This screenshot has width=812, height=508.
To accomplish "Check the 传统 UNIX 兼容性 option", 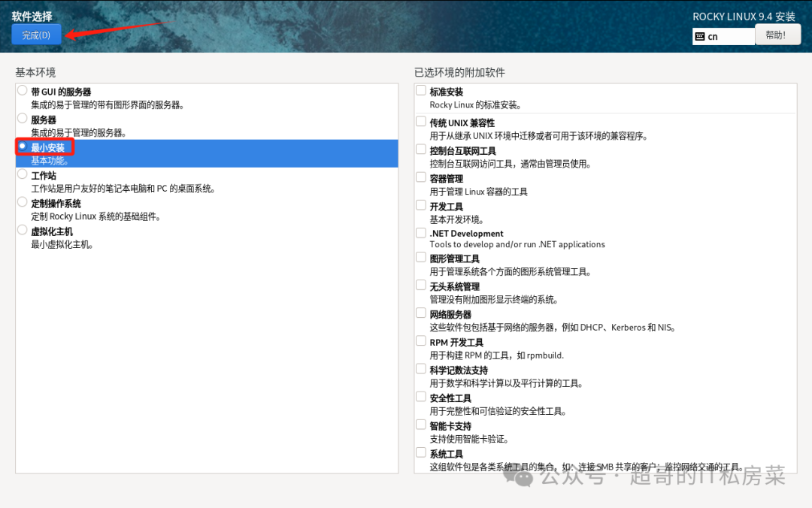I will click(x=420, y=122).
